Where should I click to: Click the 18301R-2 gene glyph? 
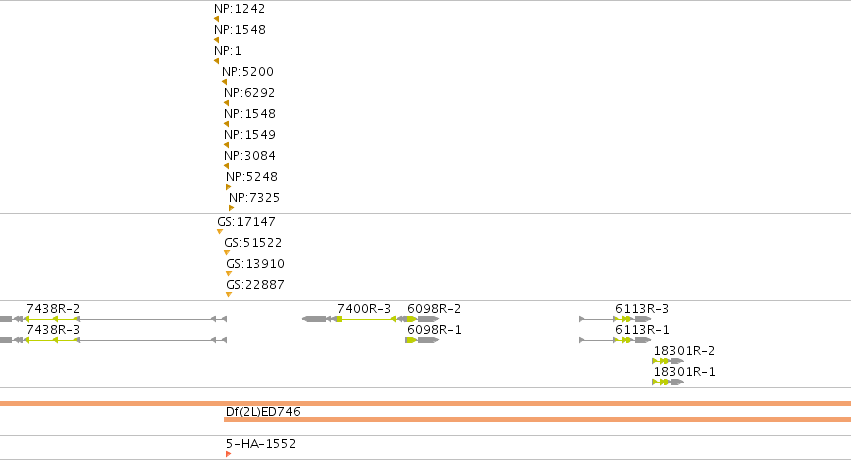tap(668, 361)
